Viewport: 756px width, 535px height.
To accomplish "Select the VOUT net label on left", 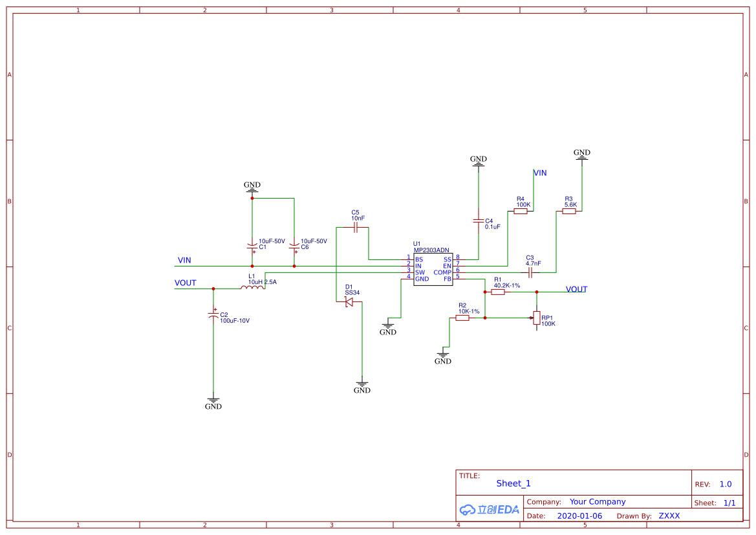I will coord(185,283).
